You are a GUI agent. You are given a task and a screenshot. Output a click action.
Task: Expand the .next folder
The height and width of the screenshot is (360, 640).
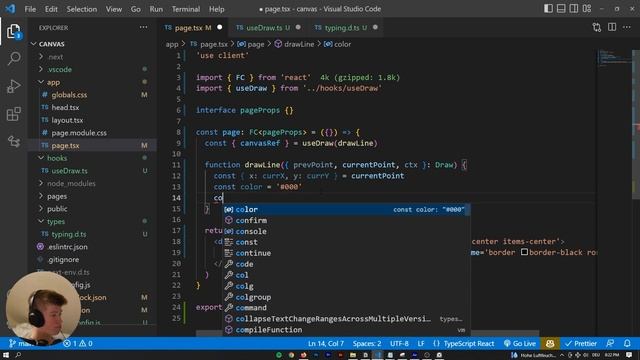tap(56, 57)
